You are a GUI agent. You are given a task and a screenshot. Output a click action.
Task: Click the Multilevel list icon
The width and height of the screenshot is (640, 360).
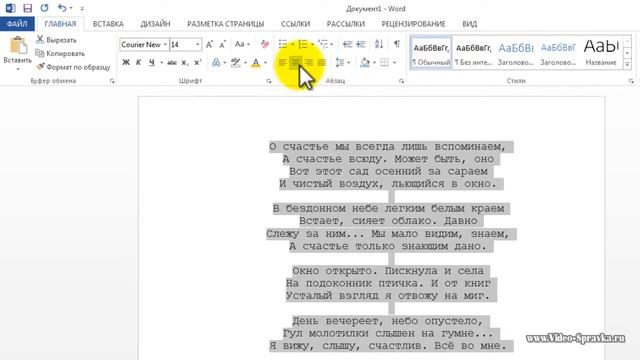323,44
